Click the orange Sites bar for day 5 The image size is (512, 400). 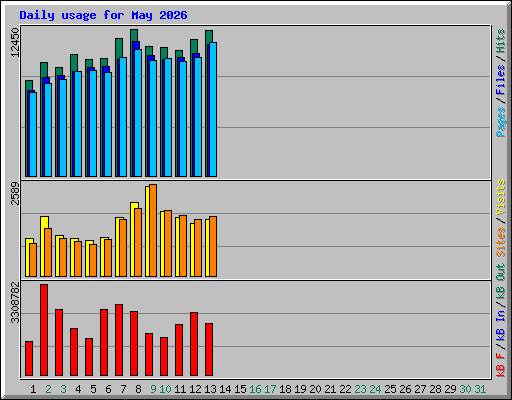click(x=93, y=260)
